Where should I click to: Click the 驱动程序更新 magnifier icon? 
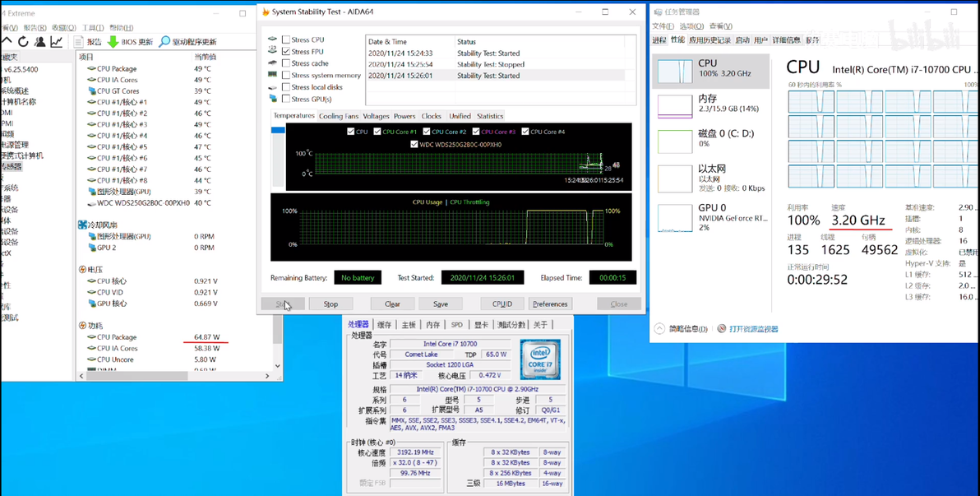coord(164,42)
